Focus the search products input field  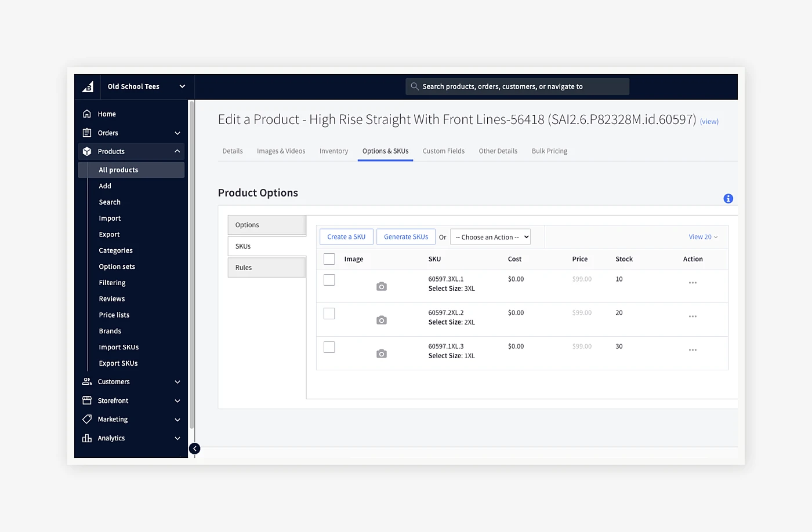[x=517, y=86]
